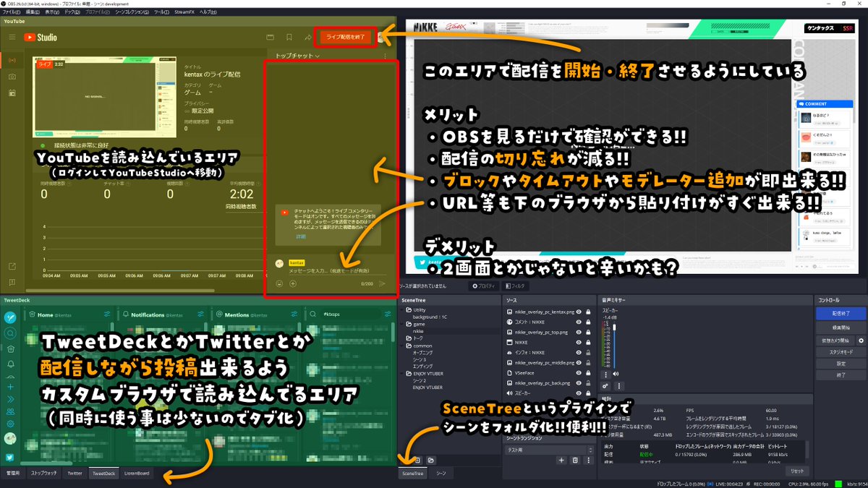Click 配信終了 button in controls
This screenshot has width=868, height=488.
click(x=841, y=314)
